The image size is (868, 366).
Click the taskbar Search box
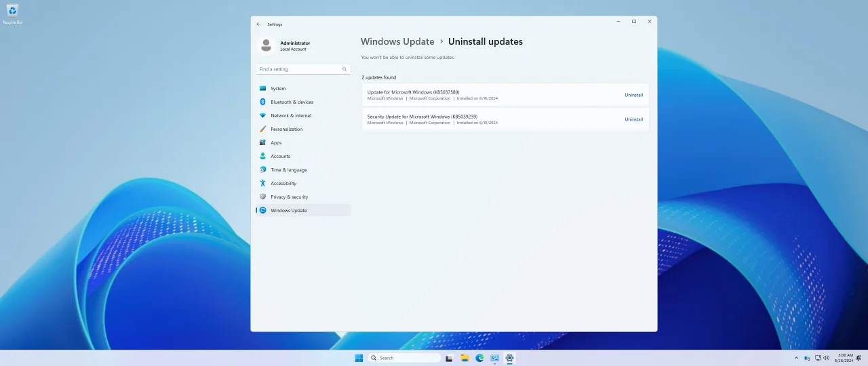click(x=405, y=358)
